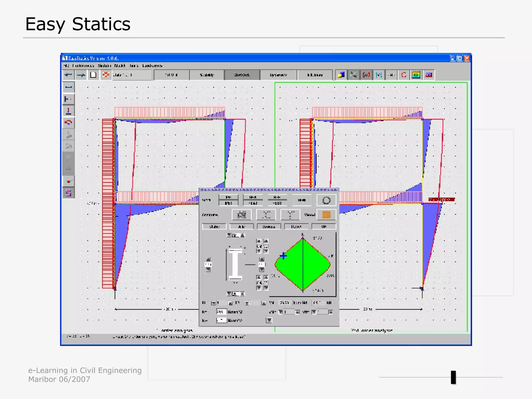The image size is (532, 399).
Task: Pick the orange Wood material swatch
Action: pos(326,215)
